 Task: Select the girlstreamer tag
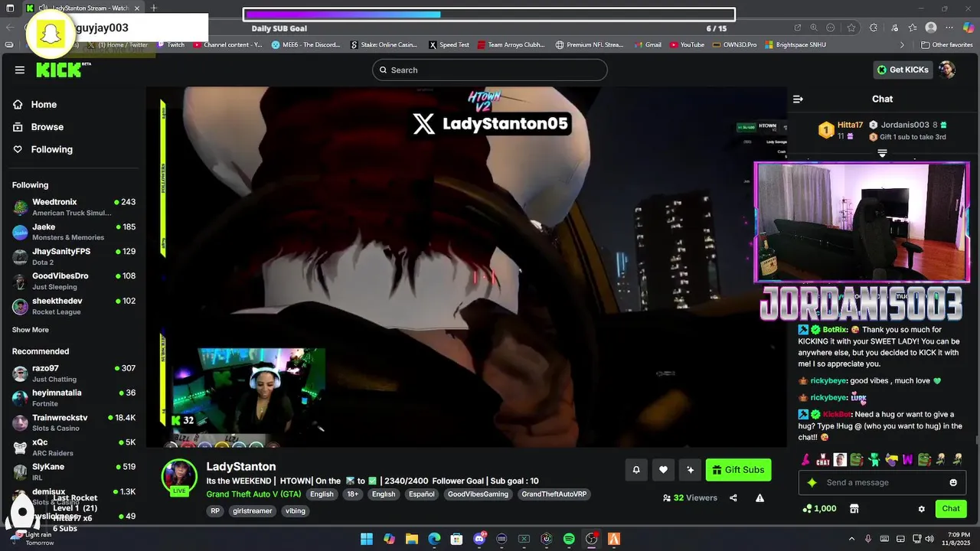tap(252, 511)
